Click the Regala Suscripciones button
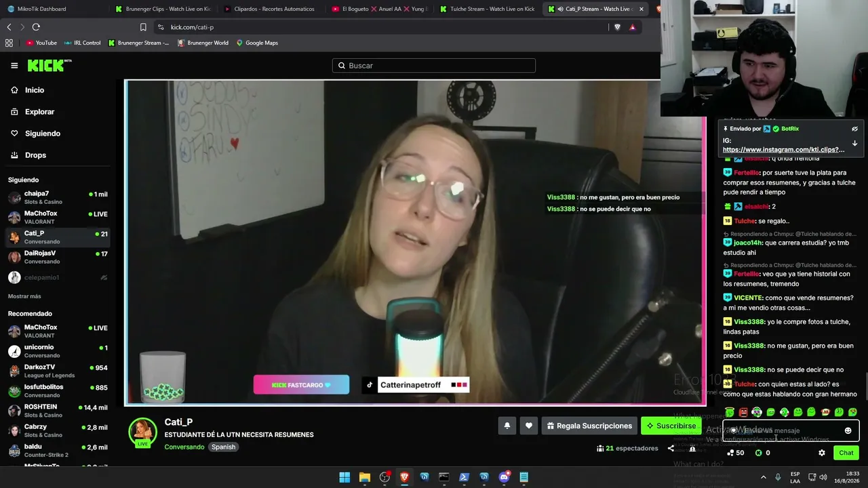Viewport: 868px width, 488px height. click(x=589, y=426)
